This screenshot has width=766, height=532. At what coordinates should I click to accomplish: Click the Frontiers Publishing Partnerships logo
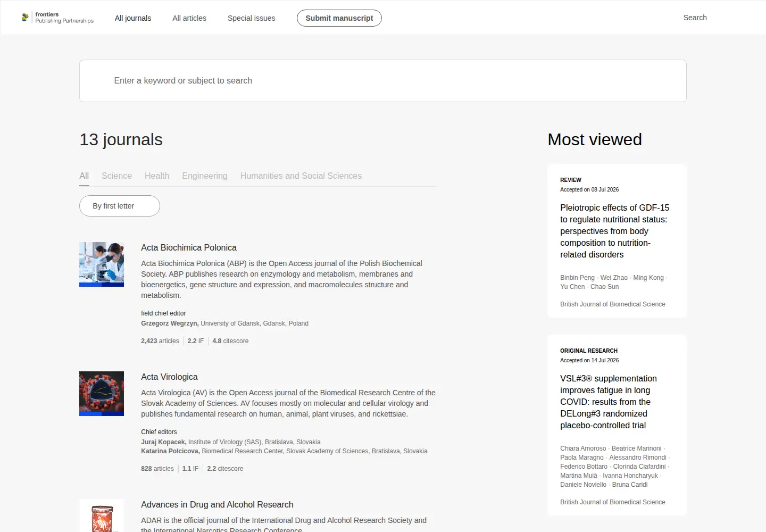click(57, 18)
